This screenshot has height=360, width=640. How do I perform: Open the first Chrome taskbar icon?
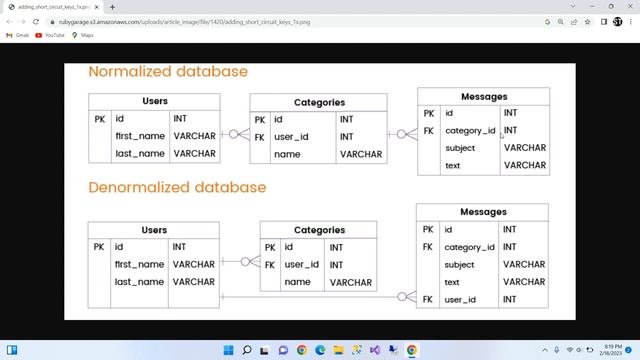(302, 350)
